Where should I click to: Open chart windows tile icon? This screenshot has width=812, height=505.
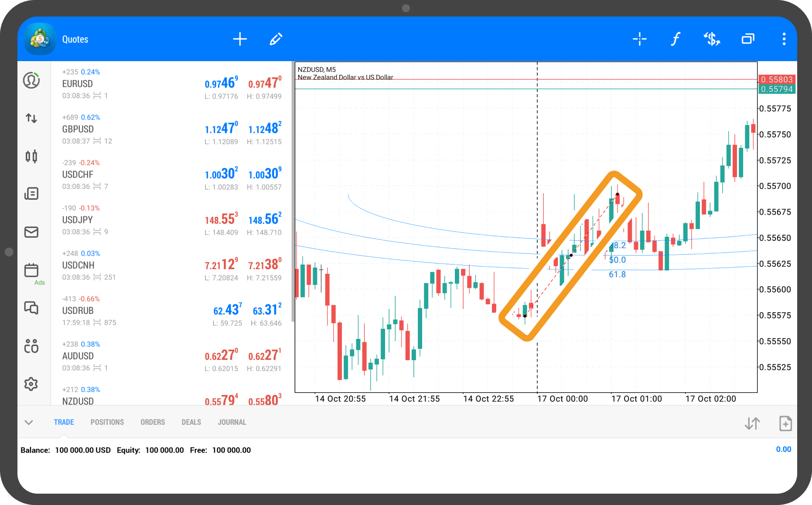tap(748, 39)
